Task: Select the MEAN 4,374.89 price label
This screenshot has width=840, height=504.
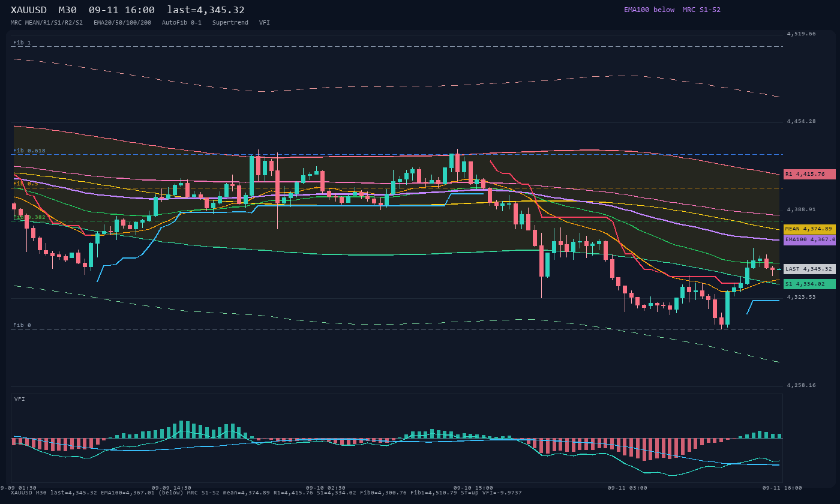Action: pyautogui.click(x=809, y=229)
